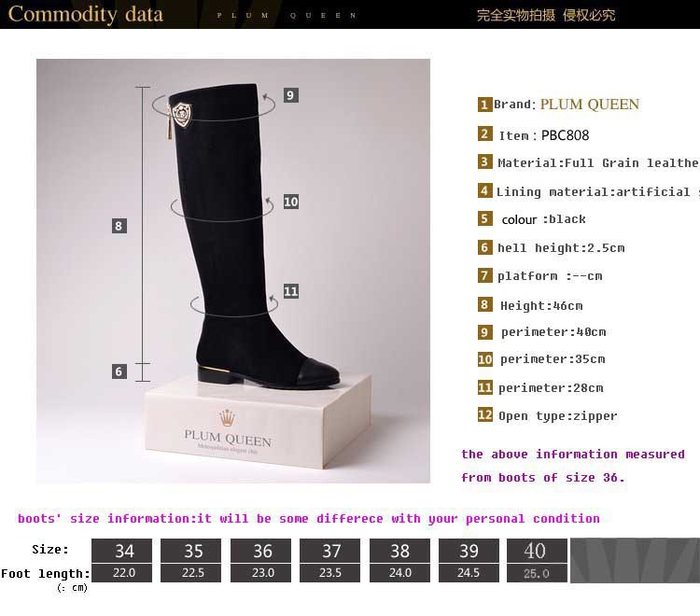This screenshot has width=700, height=616.
Task: Click the colour black specification line
Action: tap(543, 219)
